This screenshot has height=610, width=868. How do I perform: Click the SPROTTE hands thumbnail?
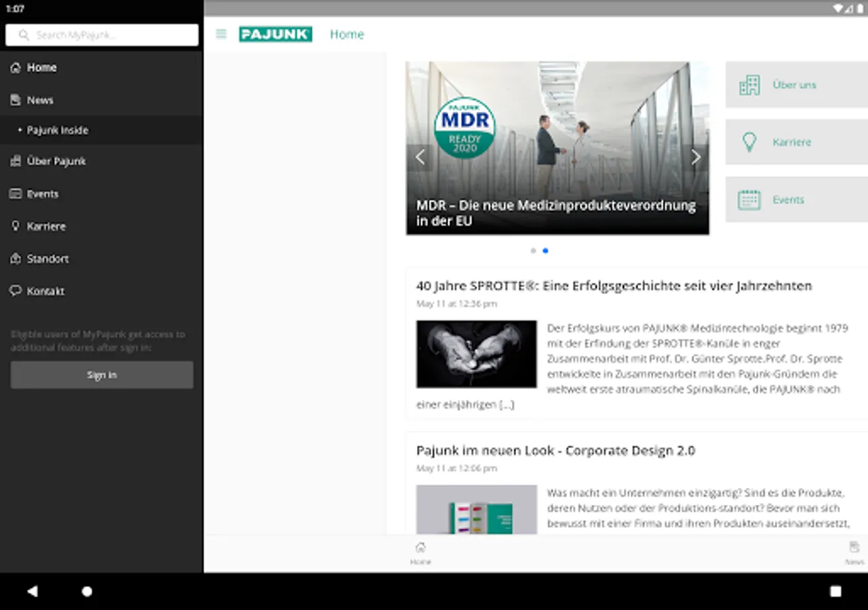[x=476, y=354]
